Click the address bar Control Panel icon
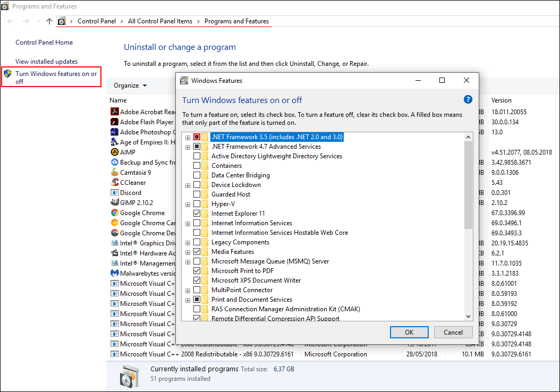The height and width of the screenshot is (392, 560). click(62, 21)
